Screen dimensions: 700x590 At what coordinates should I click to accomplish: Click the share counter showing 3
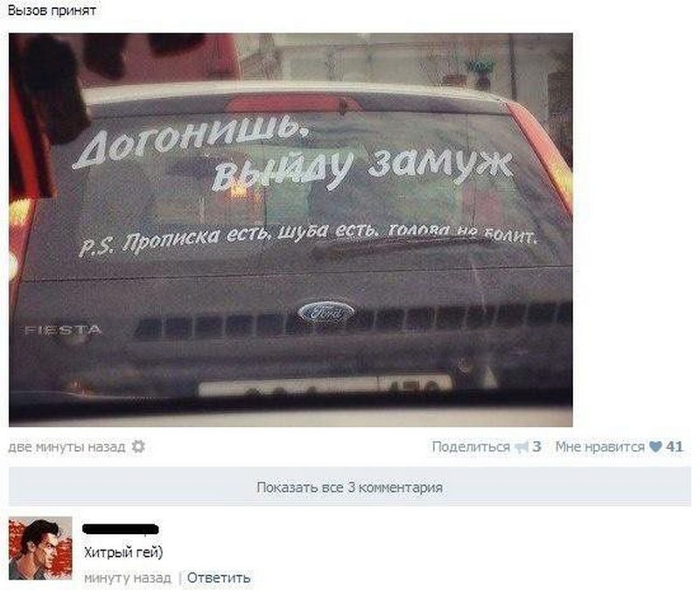[x=536, y=446]
